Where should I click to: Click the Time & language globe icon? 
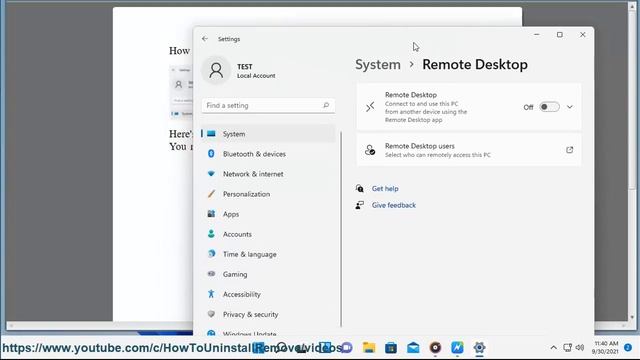tap(211, 253)
